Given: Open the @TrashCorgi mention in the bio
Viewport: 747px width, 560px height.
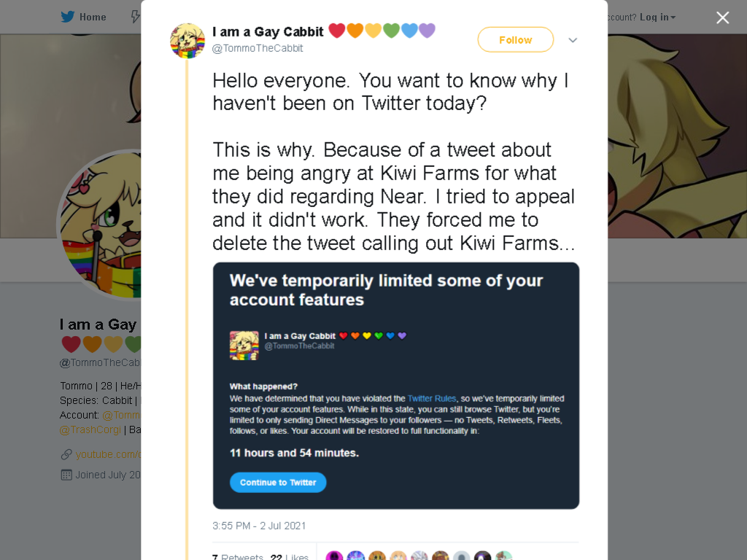Looking at the screenshot, I should tap(90, 429).
